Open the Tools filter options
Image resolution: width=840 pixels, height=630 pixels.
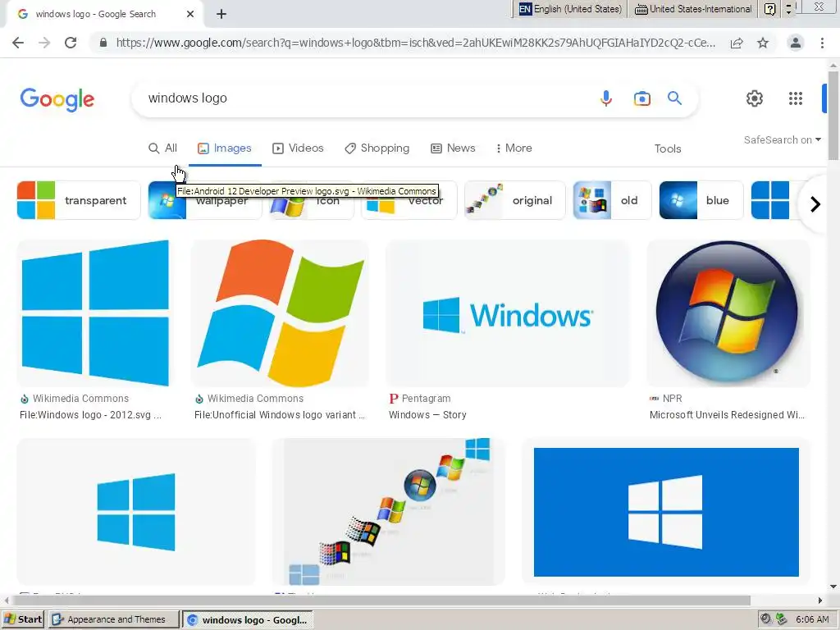pos(668,149)
